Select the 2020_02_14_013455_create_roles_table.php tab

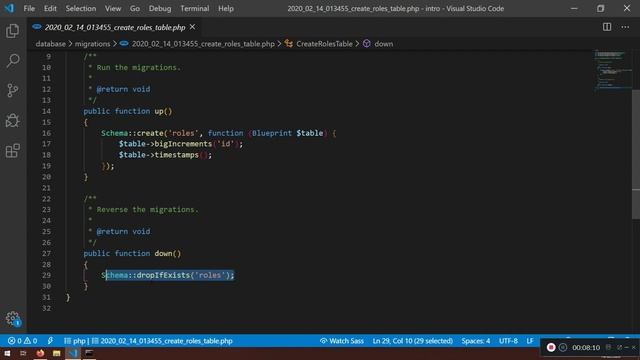pos(114,27)
